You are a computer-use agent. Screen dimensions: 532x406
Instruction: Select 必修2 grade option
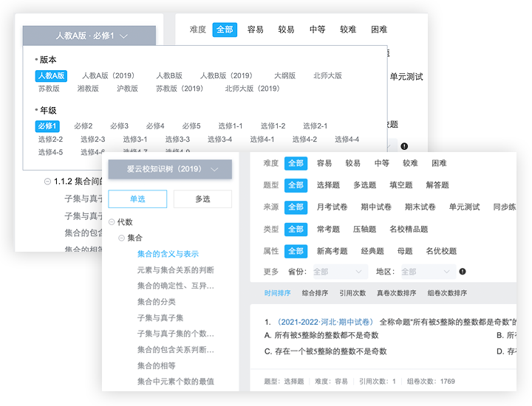coord(83,125)
